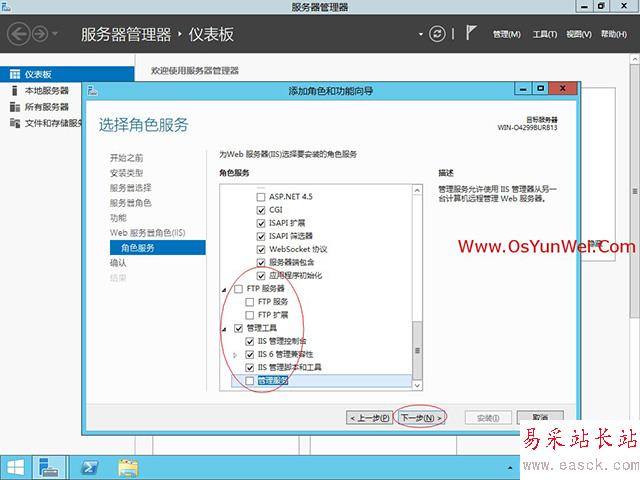
Task: Click the wizard title bar icon
Action: pyautogui.click(x=93, y=91)
